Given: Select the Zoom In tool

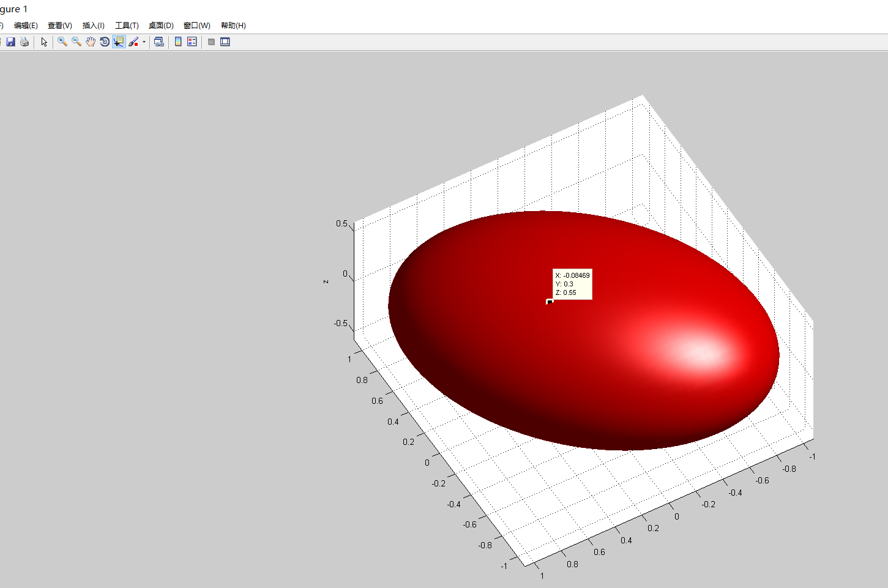Looking at the screenshot, I should [62, 42].
